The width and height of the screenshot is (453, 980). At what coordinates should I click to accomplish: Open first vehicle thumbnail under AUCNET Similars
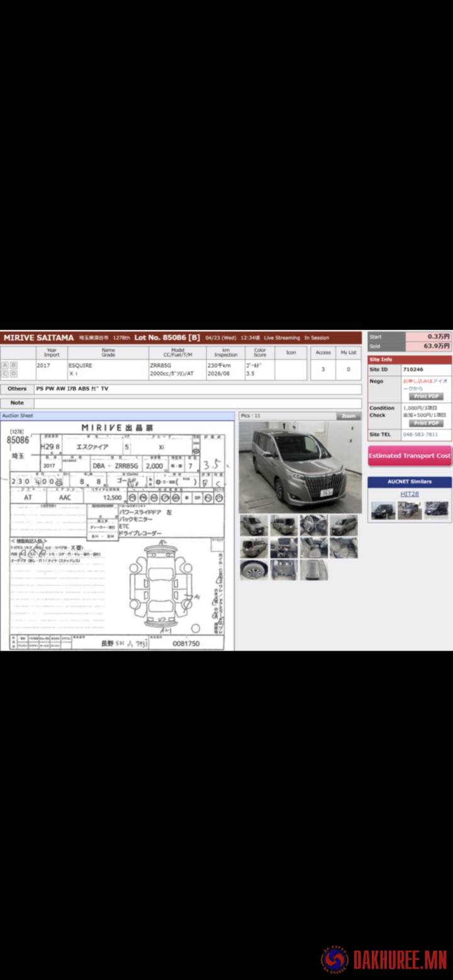click(383, 510)
